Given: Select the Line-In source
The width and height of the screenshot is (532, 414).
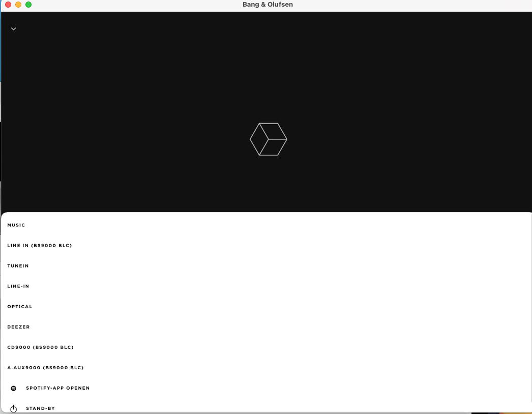Looking at the screenshot, I should click(18, 286).
